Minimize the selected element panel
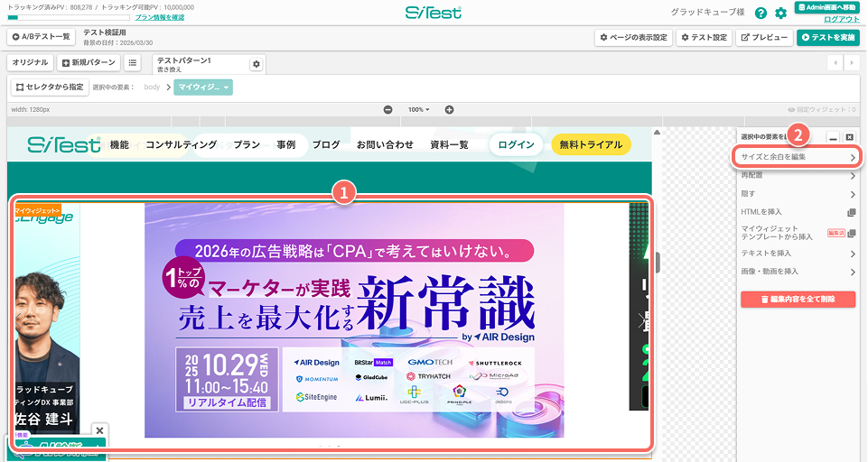 [833, 137]
